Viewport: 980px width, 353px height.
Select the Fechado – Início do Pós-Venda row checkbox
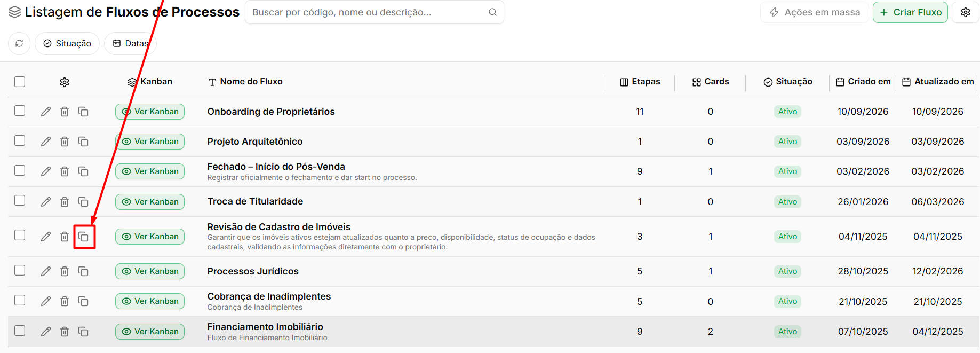tap(20, 170)
